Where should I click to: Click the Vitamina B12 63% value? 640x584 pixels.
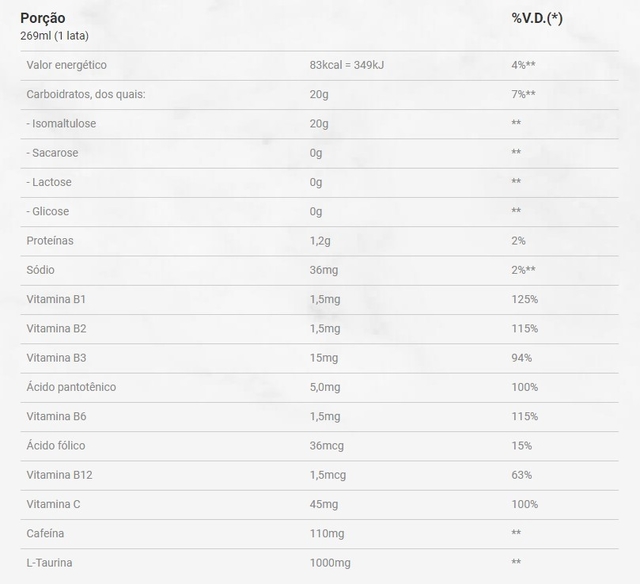tap(522, 475)
